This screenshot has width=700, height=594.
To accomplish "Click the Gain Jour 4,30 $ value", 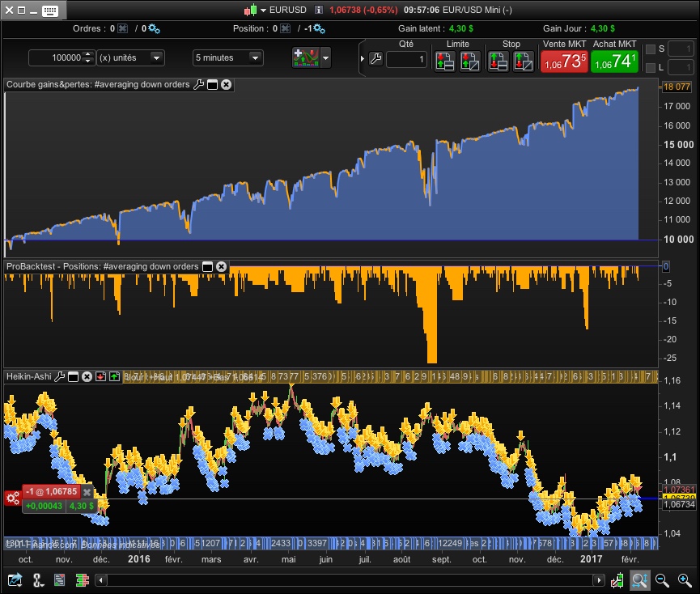I will coord(602,28).
